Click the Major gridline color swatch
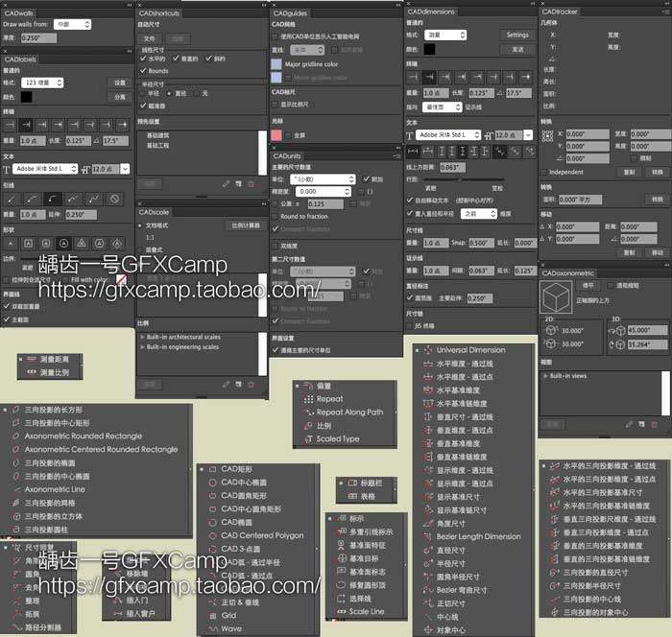This screenshot has width=672, height=637. (276, 64)
